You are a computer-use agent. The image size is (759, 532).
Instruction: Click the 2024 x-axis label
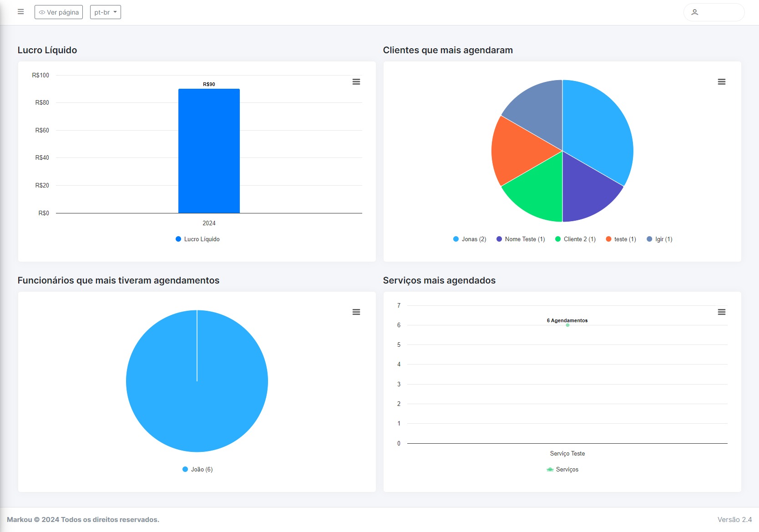(x=209, y=223)
